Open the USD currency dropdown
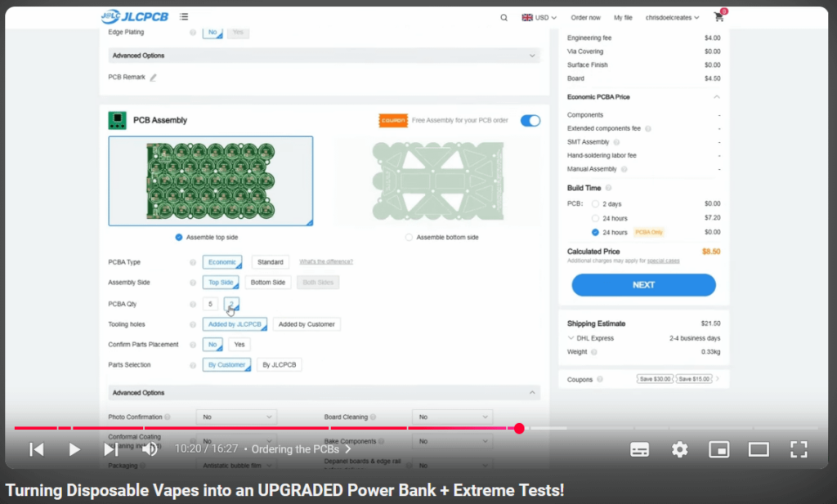This screenshot has height=504, width=837. [x=539, y=18]
